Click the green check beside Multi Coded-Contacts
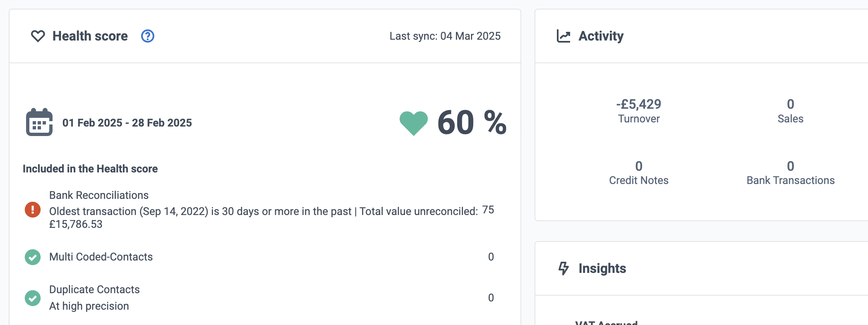 coord(33,257)
